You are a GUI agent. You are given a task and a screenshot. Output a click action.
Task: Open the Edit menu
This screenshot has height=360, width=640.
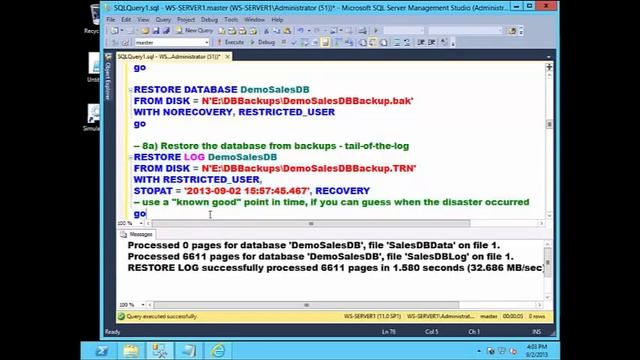pyautogui.click(x=126, y=19)
